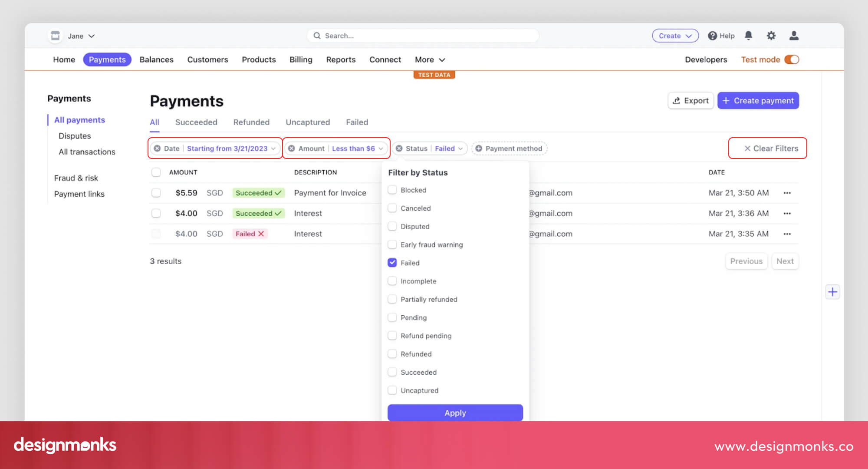Tick the Refund pending checkbox
868x469 pixels.
pos(392,336)
